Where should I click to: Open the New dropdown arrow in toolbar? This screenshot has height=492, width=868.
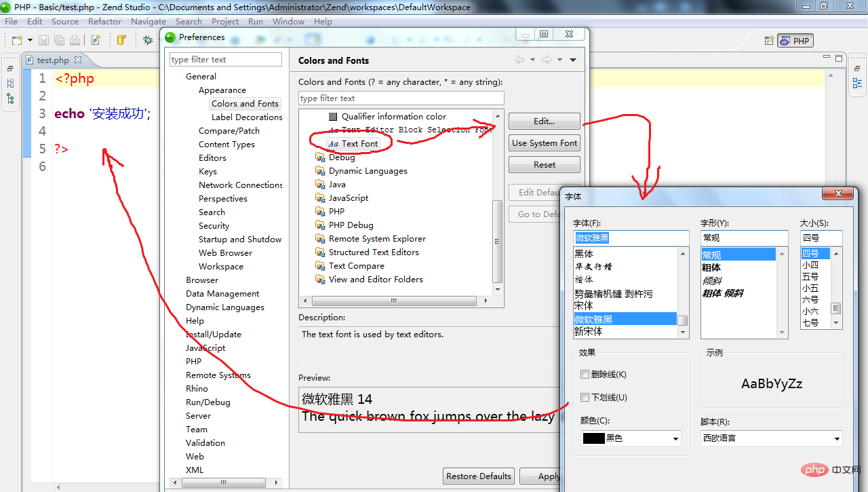tap(30, 40)
